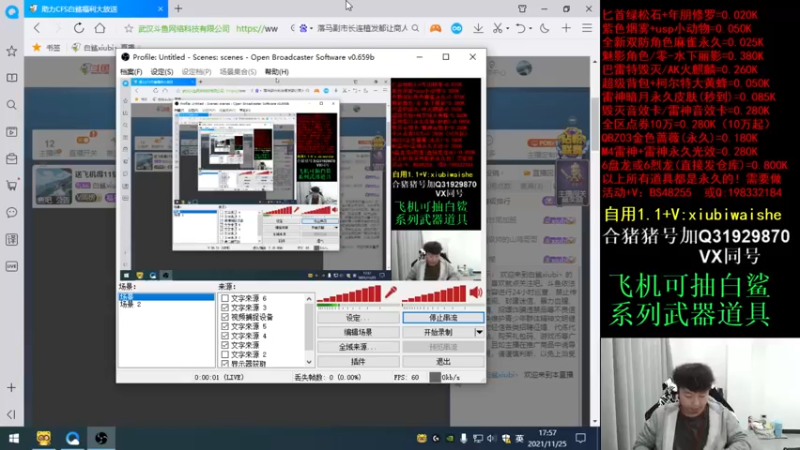This screenshot has height=450, width=800.
Task: Adjust the desktop audio volume bars
Action: [434, 294]
